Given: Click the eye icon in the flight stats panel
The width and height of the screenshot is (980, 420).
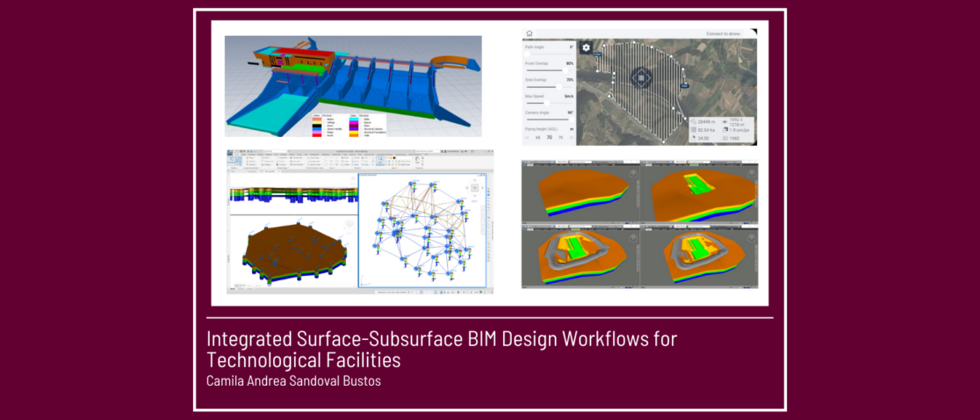Looking at the screenshot, I should 725,120.
